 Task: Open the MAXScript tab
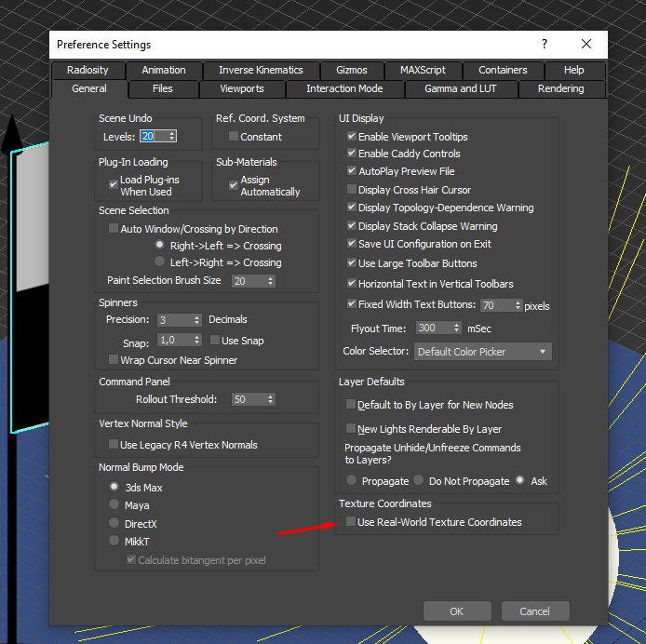click(423, 70)
